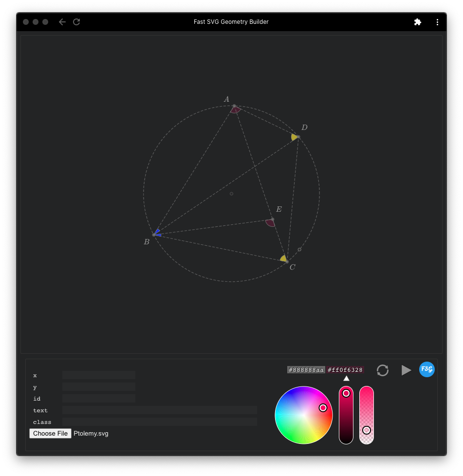This screenshot has height=476, width=463.
Task: Click the small unlabeled point near C on circle
Action: [299, 250]
